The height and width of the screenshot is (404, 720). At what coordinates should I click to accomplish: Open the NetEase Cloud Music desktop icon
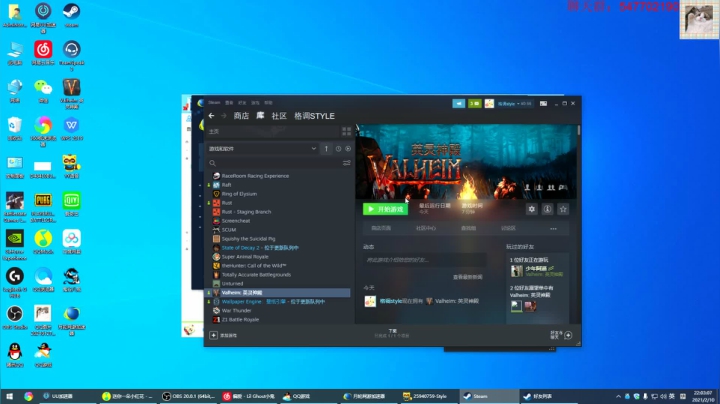point(43,53)
